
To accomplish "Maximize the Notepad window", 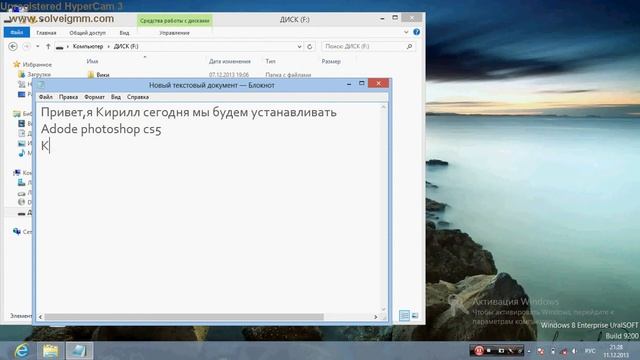I will click(x=362, y=83).
